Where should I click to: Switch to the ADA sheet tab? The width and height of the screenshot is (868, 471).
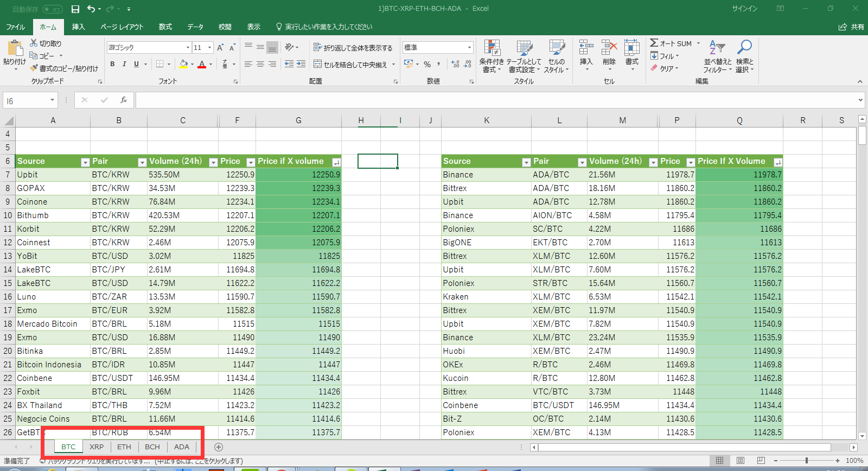click(x=182, y=447)
